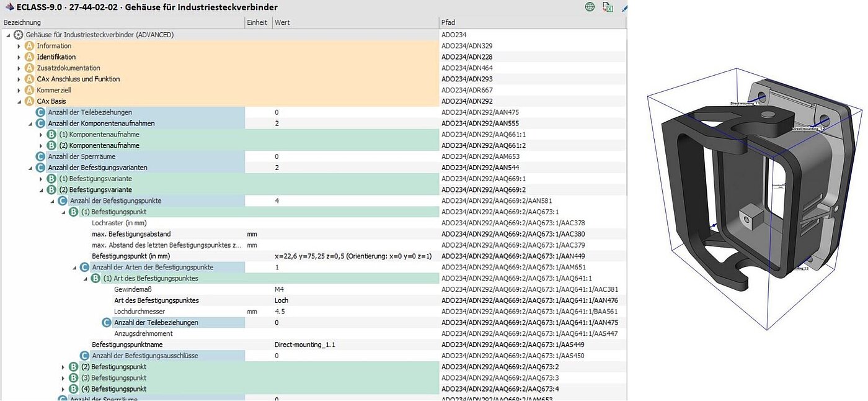Click the Excel export icon
Image resolution: width=868 pixels, height=401 pixels.
608,7
